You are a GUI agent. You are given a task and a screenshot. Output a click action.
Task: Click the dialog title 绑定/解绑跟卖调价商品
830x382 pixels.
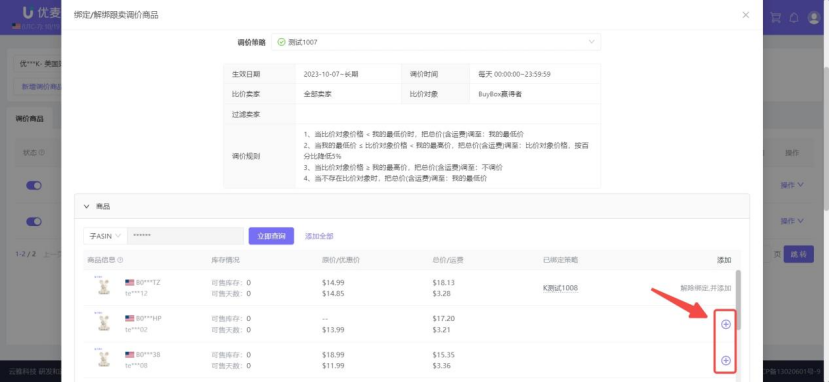tap(116, 15)
